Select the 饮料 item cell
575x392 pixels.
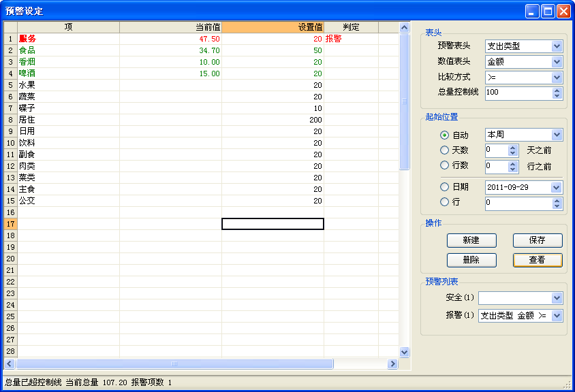pos(69,143)
